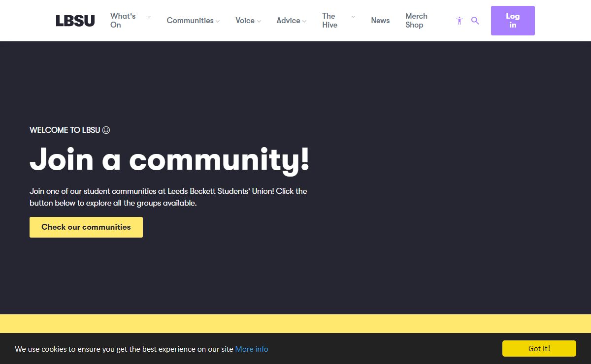The height and width of the screenshot is (364, 591).
Task: Open the Communities menu item
Action: point(190,21)
